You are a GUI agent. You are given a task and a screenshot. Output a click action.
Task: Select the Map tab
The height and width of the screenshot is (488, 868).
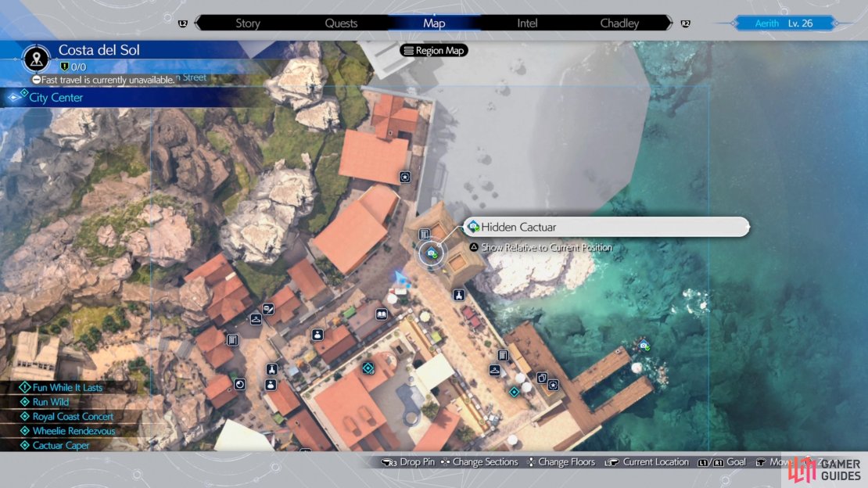(x=434, y=23)
